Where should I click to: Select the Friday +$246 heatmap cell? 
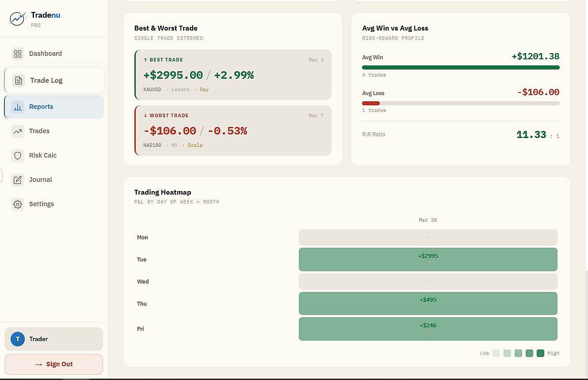tap(428, 329)
